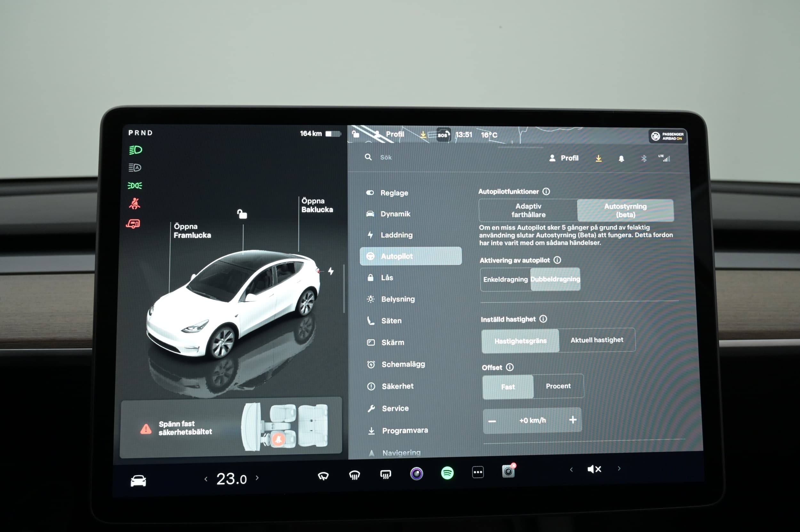This screenshot has height=532, width=800.
Task: Open the Säkerhet settings menu
Action: point(397,386)
